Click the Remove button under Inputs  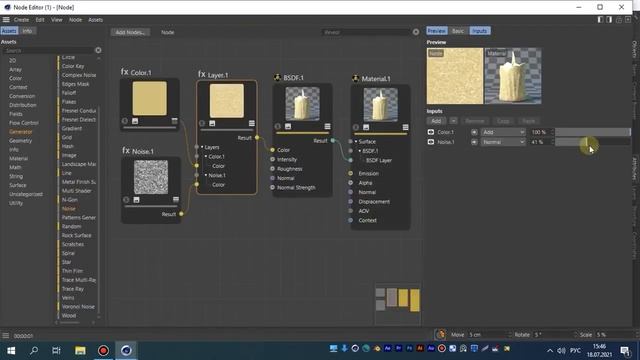(x=475, y=121)
